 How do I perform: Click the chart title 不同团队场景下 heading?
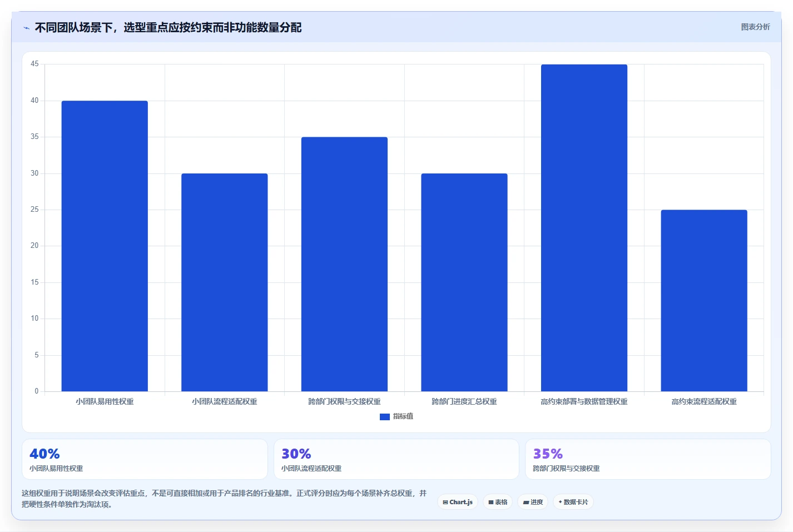168,27
